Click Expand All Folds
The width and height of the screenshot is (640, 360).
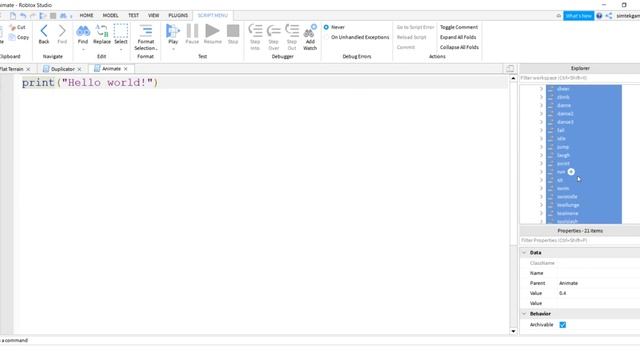pos(458,37)
